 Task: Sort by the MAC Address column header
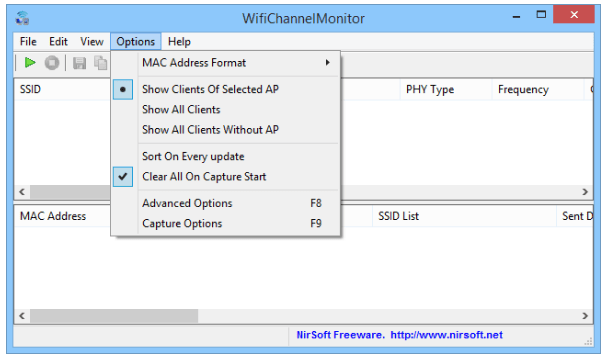(x=62, y=216)
